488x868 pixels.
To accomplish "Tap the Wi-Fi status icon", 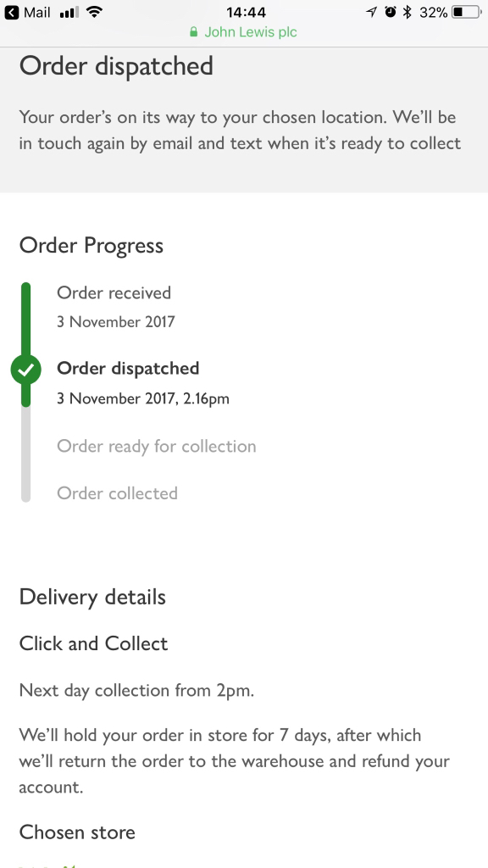I will pyautogui.click(x=95, y=12).
